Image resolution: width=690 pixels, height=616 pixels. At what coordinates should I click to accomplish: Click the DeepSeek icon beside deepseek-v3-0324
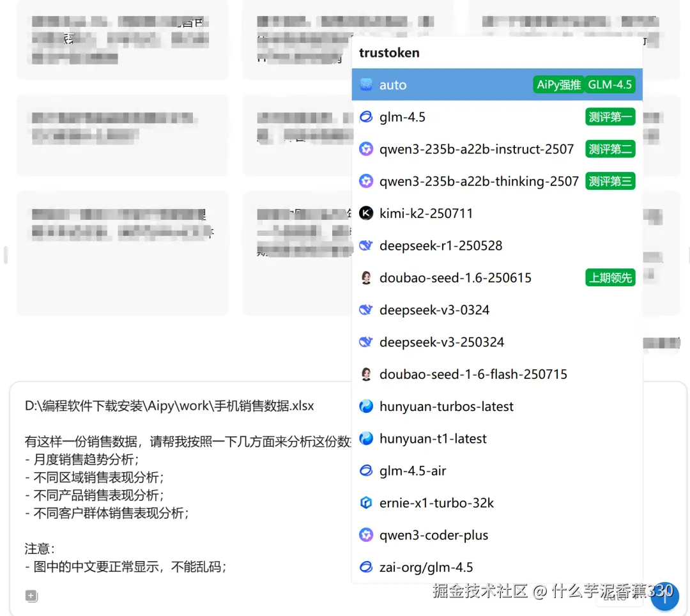(x=366, y=309)
